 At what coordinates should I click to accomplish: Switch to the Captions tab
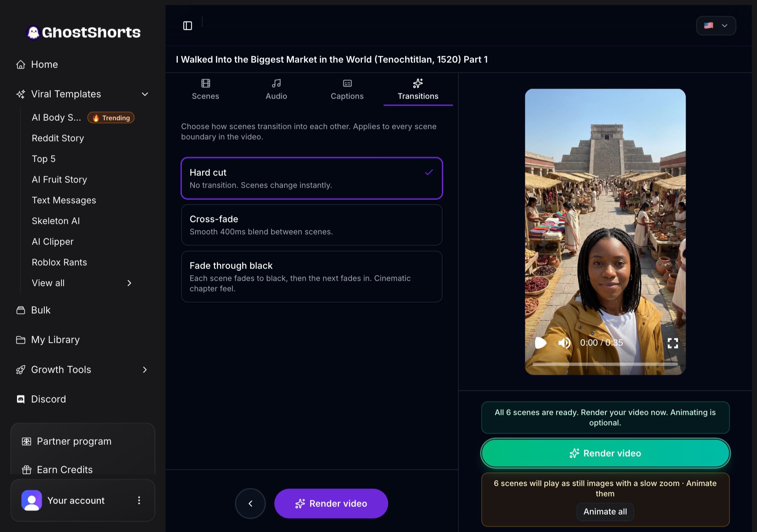click(x=347, y=89)
